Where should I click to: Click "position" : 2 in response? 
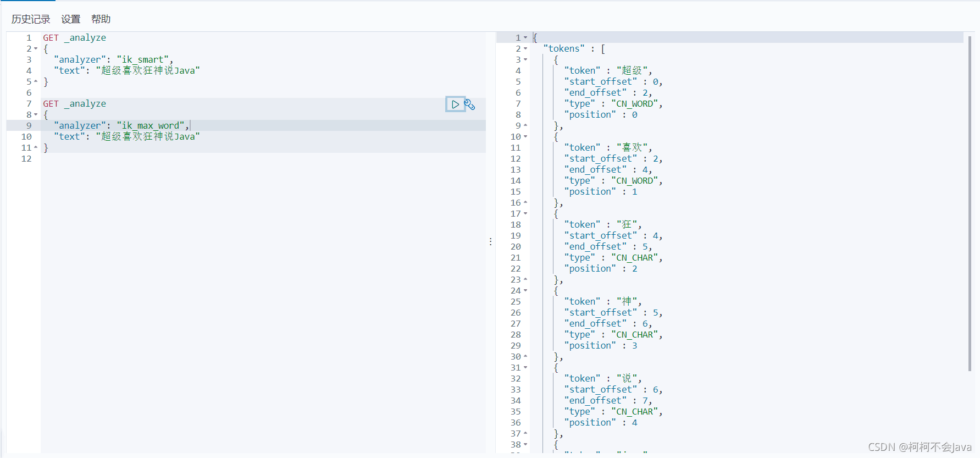tap(601, 269)
